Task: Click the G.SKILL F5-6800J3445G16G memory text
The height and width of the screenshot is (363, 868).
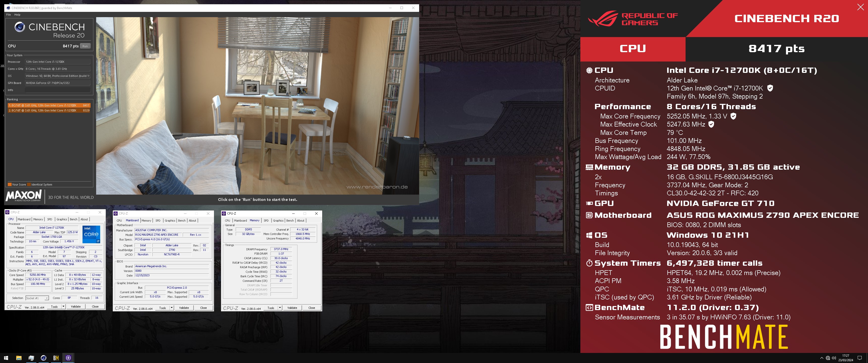Action: pyautogui.click(x=720, y=177)
